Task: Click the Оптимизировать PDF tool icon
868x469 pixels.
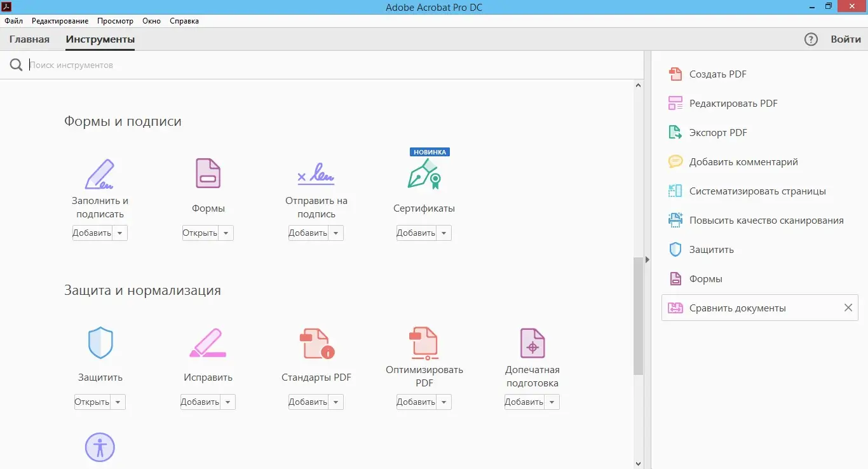Action: [424, 343]
